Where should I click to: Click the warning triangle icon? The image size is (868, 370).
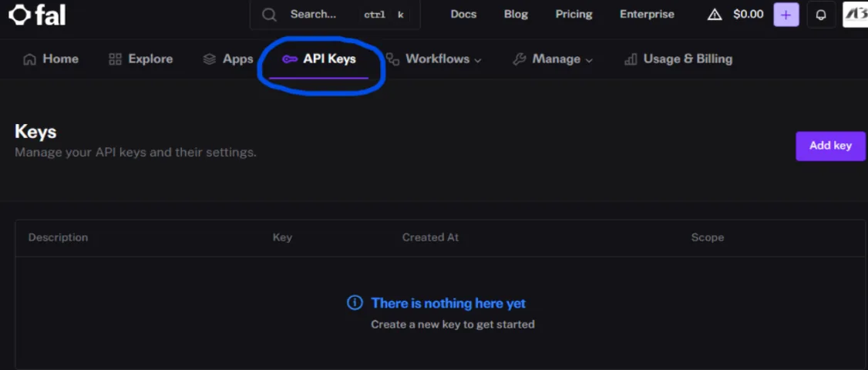715,15
